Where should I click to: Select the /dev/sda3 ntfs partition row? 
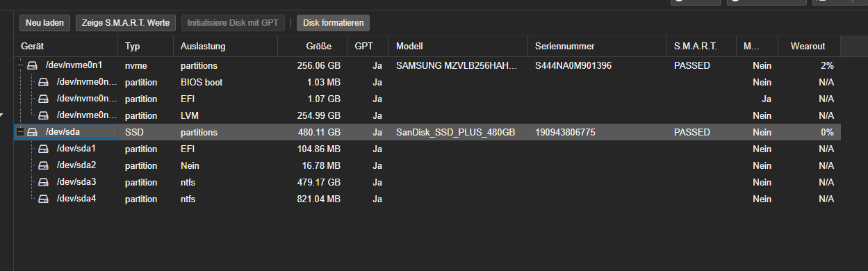click(427, 182)
